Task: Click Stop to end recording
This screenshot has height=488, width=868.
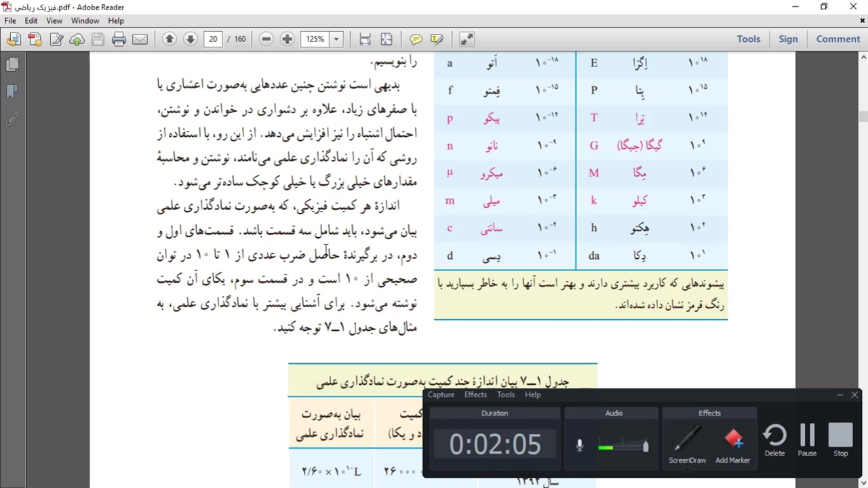Action: click(840, 441)
